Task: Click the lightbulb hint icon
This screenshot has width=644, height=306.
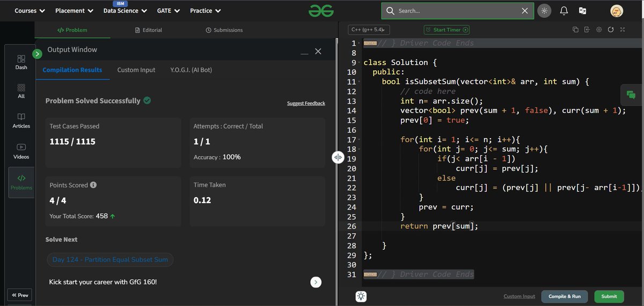Action: click(x=361, y=296)
